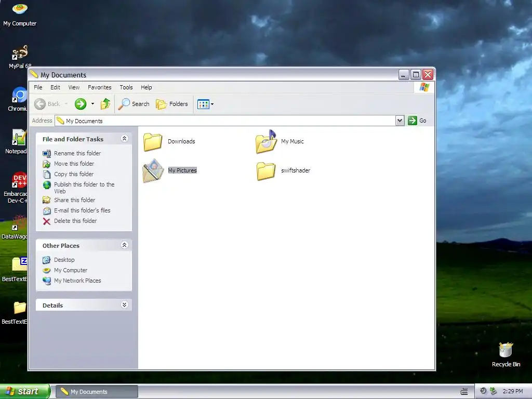Click the Desktop icon in Other Places
This screenshot has height=399, width=532.
47,260
